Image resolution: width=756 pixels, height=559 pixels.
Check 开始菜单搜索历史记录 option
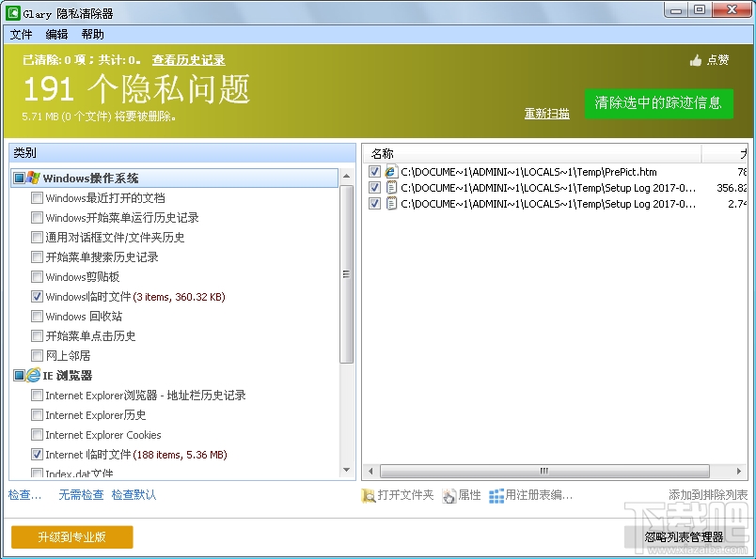coord(37,257)
